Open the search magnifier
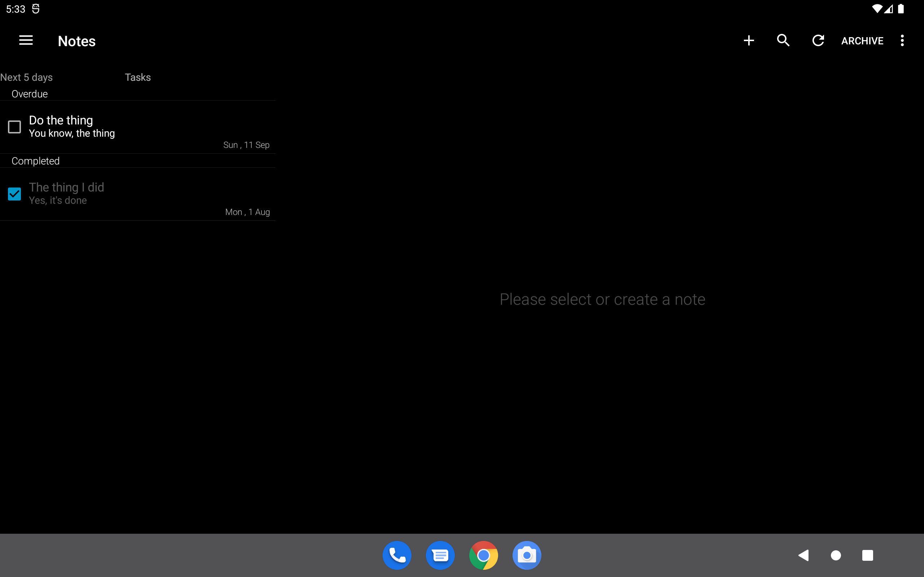 (x=783, y=40)
